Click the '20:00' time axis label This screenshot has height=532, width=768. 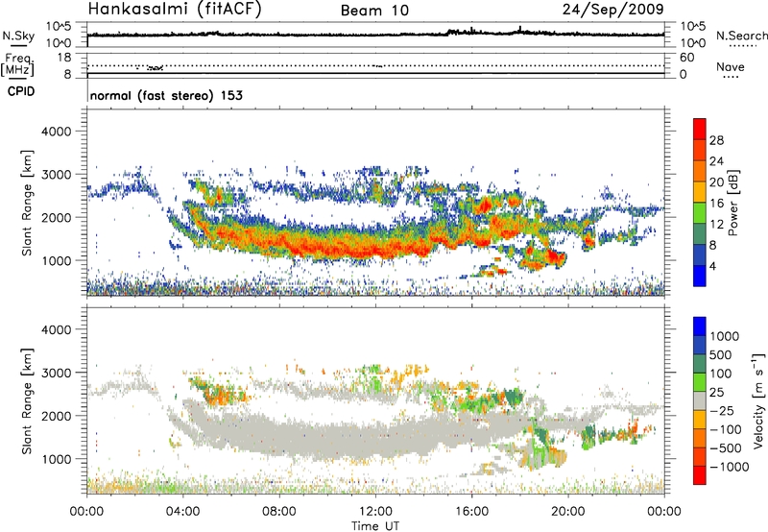point(568,512)
